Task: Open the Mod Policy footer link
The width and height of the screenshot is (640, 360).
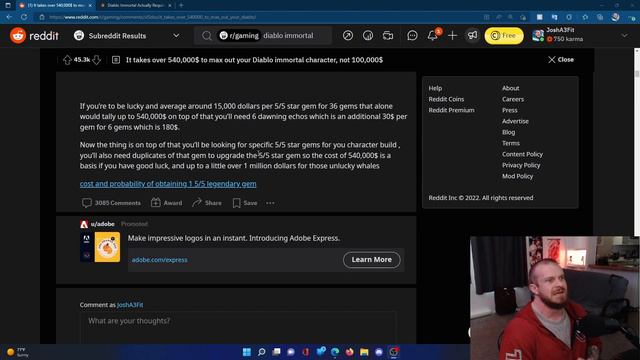Action: point(517,176)
